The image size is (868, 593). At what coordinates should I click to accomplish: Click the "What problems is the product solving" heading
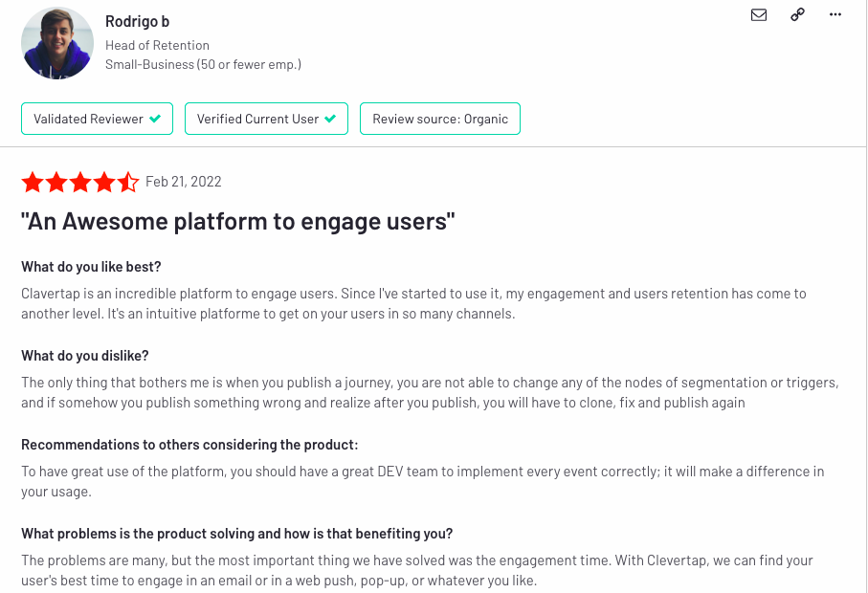pos(236,534)
